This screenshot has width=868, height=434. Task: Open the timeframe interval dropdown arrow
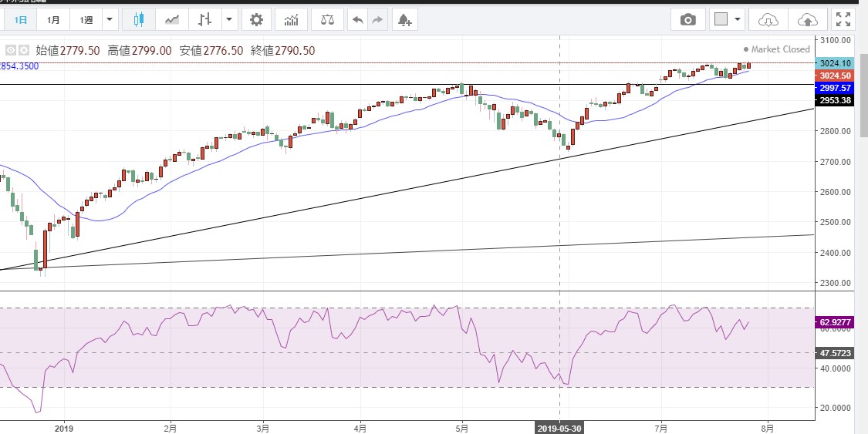coord(110,20)
